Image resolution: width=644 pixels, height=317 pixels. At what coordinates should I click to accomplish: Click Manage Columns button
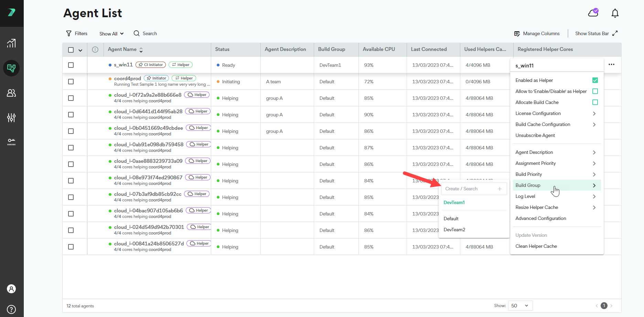pyautogui.click(x=537, y=33)
